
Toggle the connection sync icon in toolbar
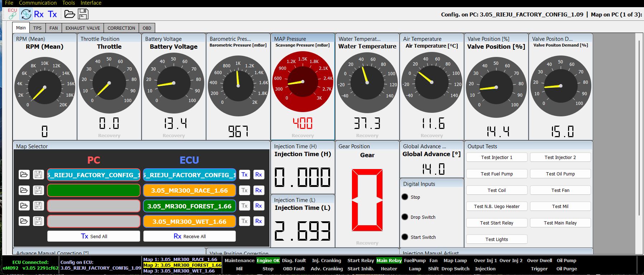[26, 14]
